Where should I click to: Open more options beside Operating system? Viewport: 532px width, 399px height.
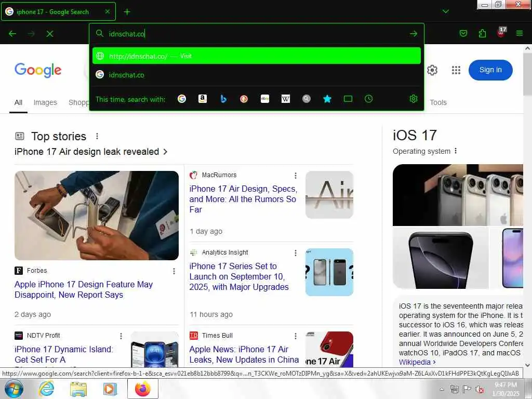(x=456, y=151)
